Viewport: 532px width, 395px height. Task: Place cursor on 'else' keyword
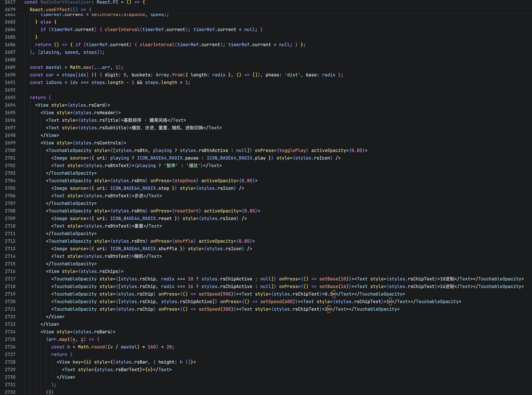click(46, 22)
